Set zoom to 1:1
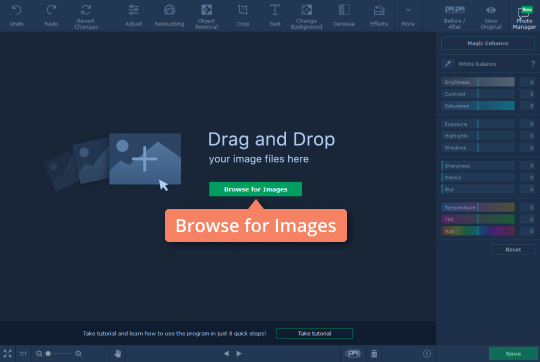The height and width of the screenshot is (362, 540). pyautogui.click(x=23, y=353)
